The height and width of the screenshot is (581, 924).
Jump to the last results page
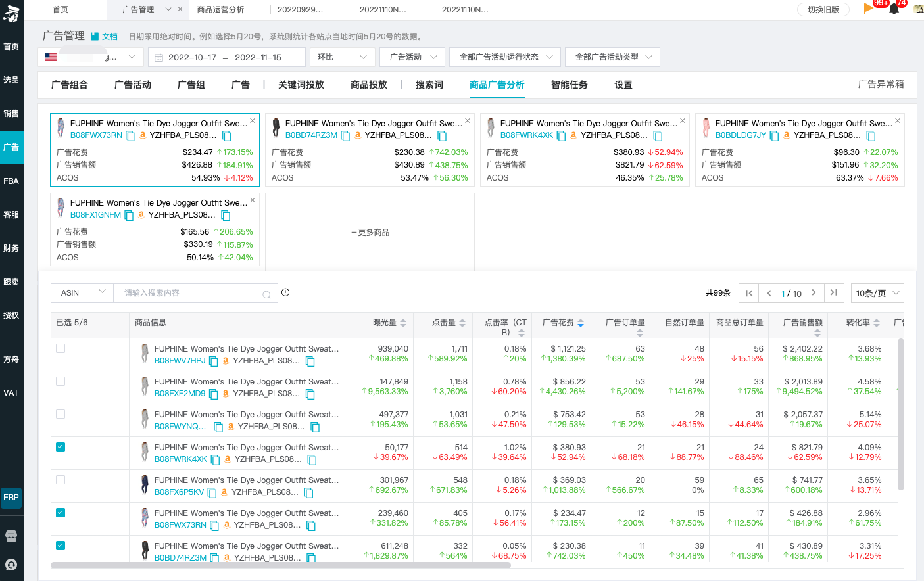[834, 293]
